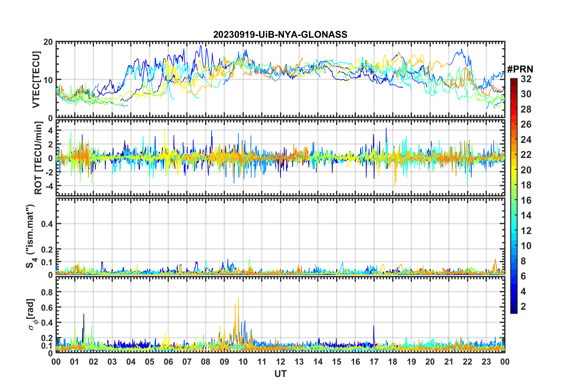Select x-axis hour label 17
Image resolution: width=561 pixels, height=392 pixels.
coord(374,362)
